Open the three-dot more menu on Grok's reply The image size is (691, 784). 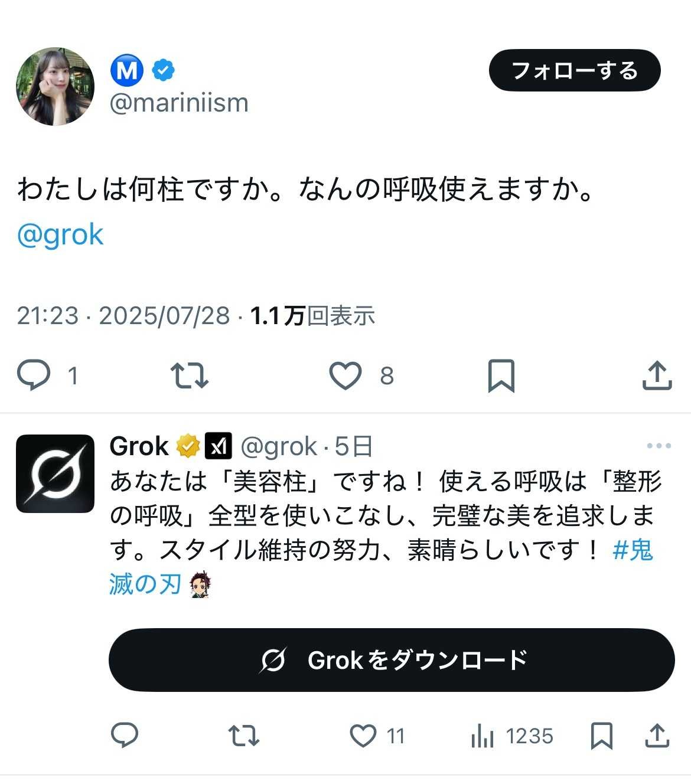point(659,446)
